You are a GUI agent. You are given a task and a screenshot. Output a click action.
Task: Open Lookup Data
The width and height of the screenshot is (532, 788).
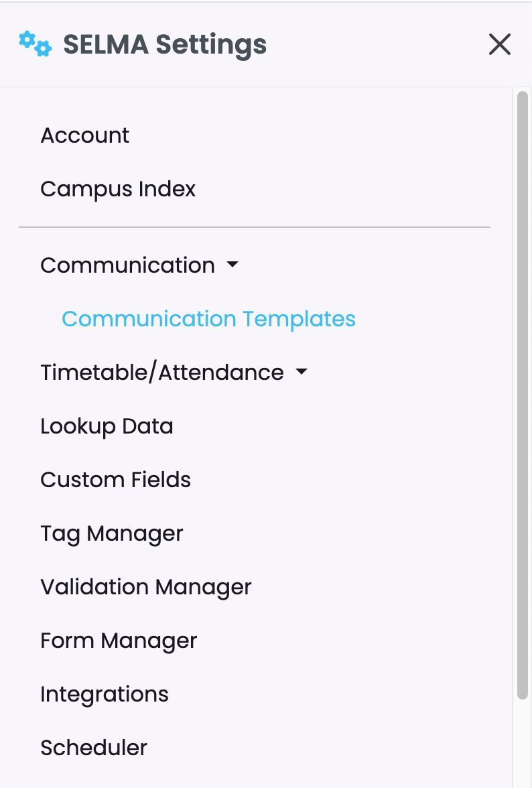(x=107, y=427)
